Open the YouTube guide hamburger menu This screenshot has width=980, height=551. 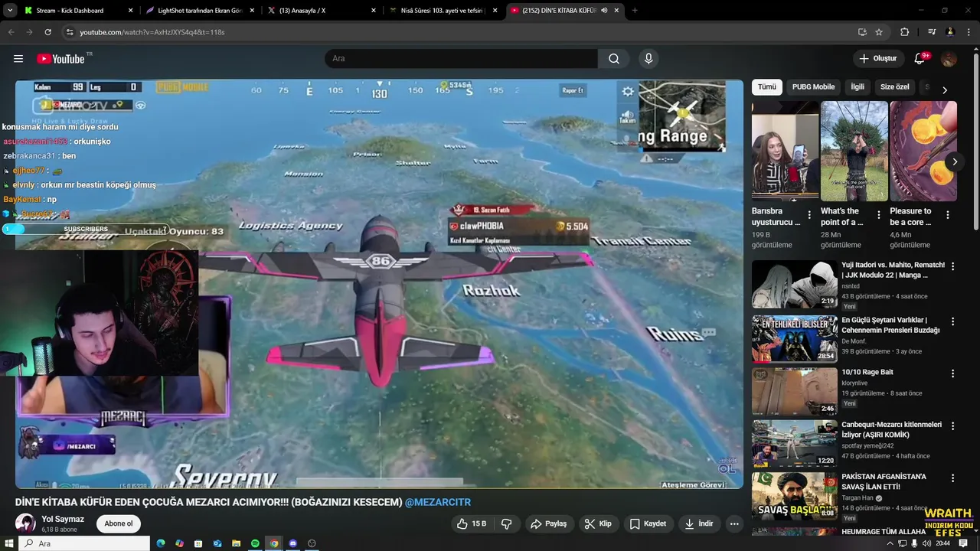[x=18, y=59]
